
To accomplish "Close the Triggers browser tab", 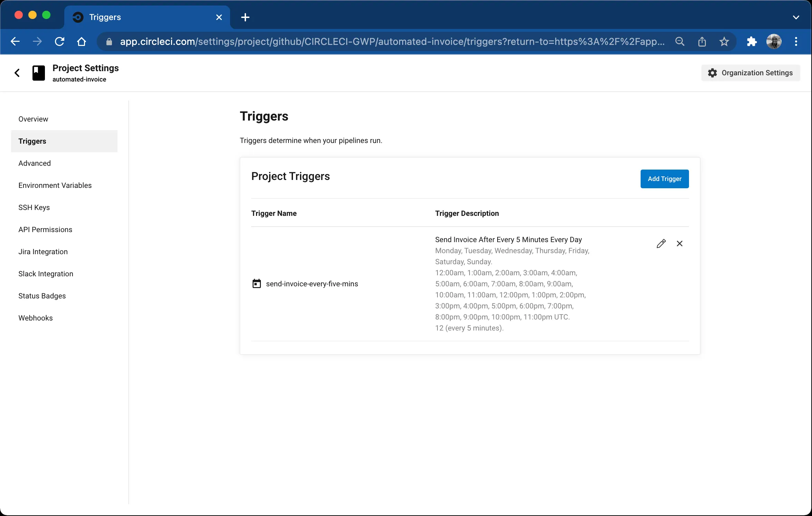I will click(219, 17).
